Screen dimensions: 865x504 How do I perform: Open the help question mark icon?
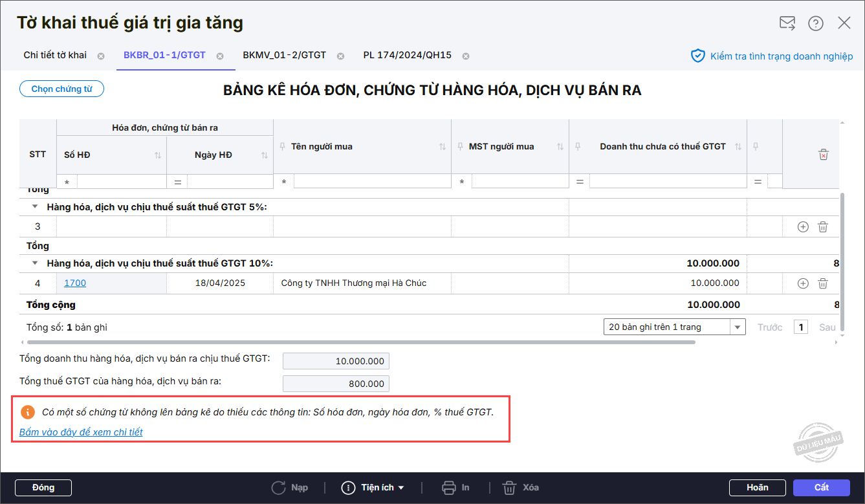[815, 23]
